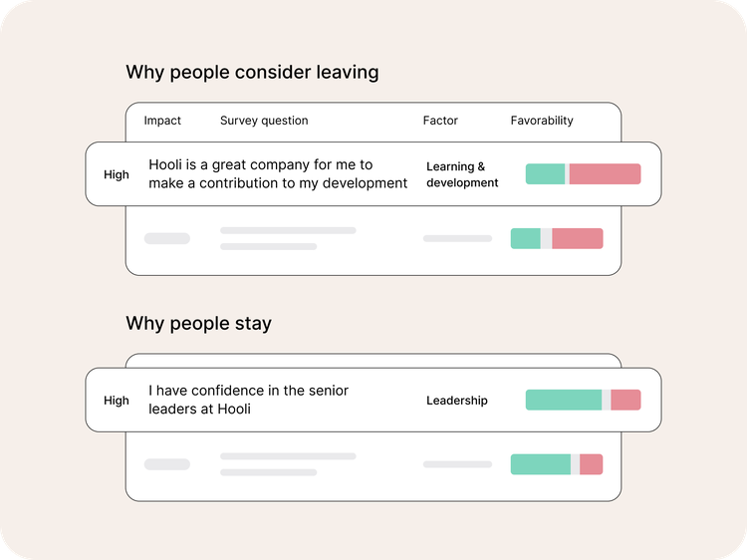Click the Impact column header
The image size is (747, 560).
tap(162, 121)
